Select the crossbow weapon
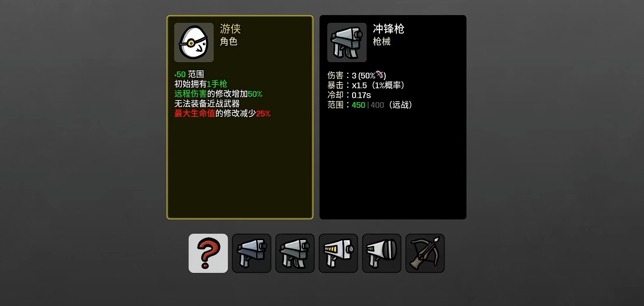The image size is (644, 306). point(425,253)
